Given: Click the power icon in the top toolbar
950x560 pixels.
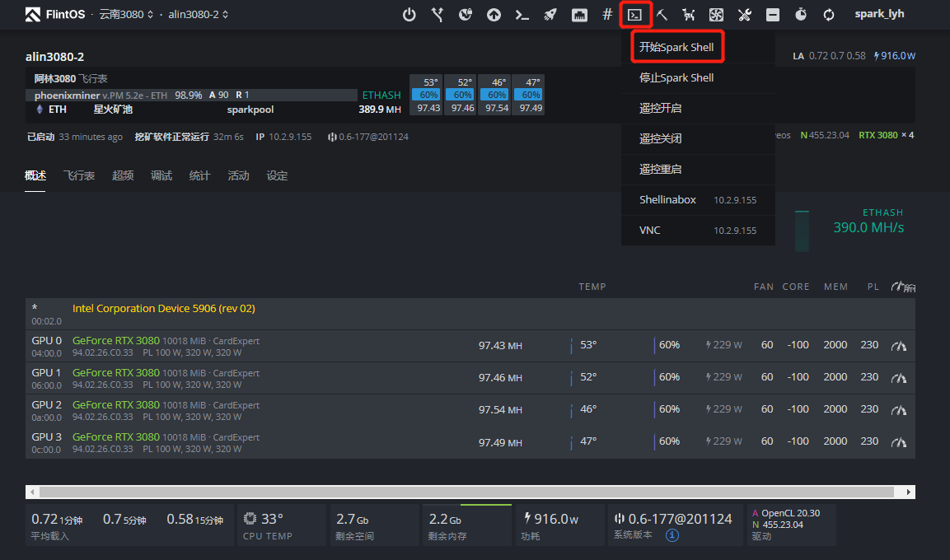Looking at the screenshot, I should click(409, 14).
